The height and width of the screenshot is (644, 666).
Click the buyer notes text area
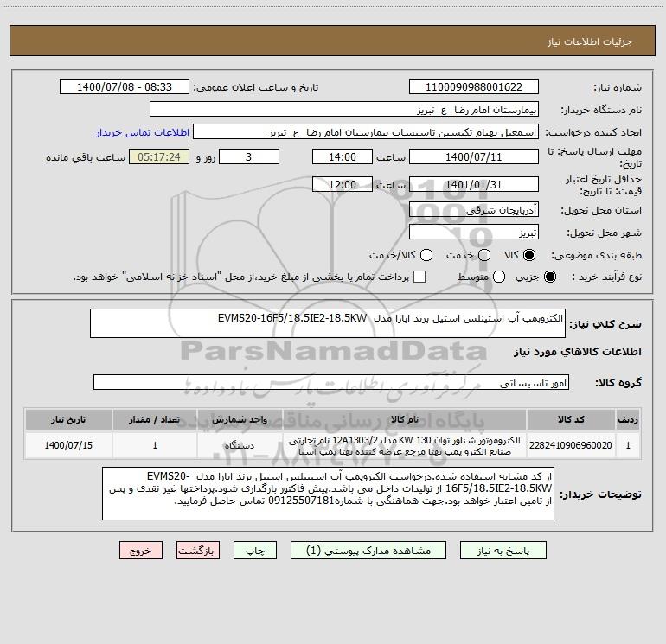pos(329,494)
